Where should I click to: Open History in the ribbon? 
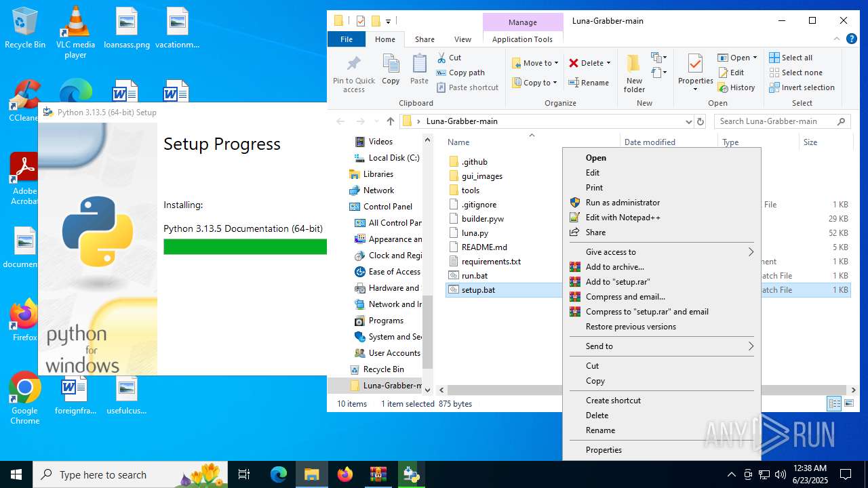tap(736, 87)
